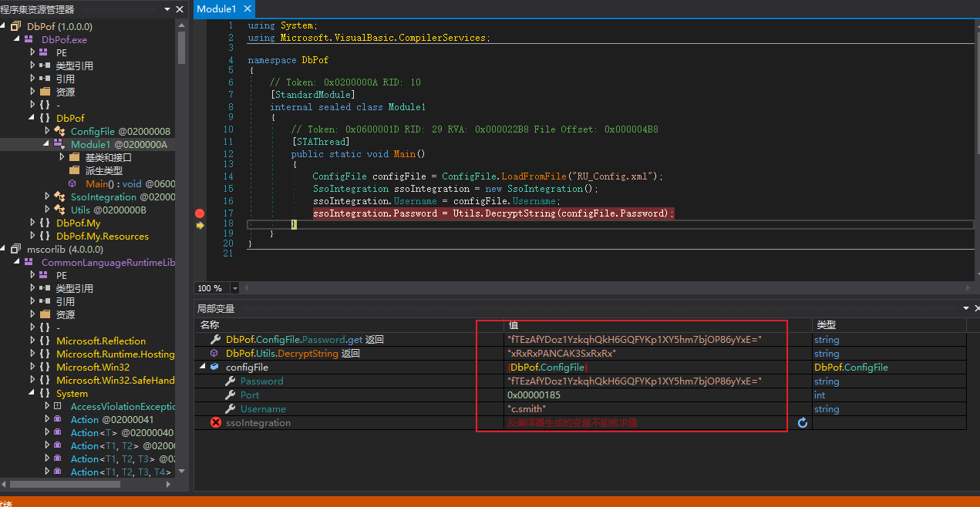This screenshot has width=980, height=507.
Task: Collapse the configFile variable in locals
Action: pyautogui.click(x=203, y=368)
